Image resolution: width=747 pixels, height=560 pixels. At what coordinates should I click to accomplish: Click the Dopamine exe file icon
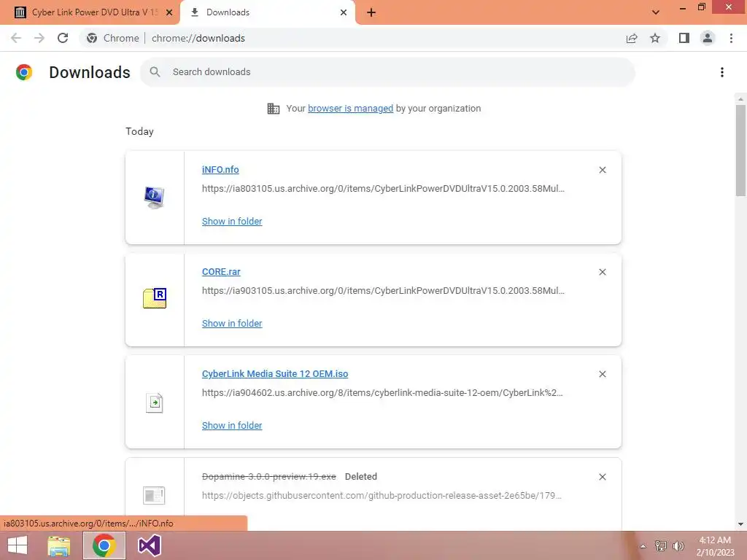154,495
